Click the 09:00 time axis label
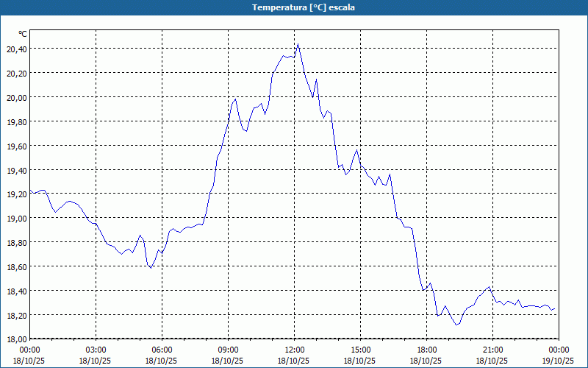 pyautogui.click(x=228, y=350)
